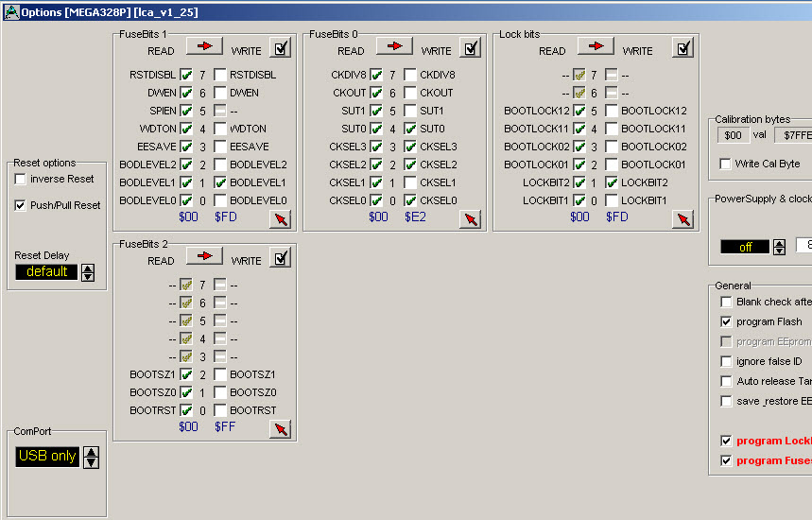Click FuseBits 2 write value $FF
Image resolution: width=812 pixels, height=520 pixels.
tap(225, 426)
